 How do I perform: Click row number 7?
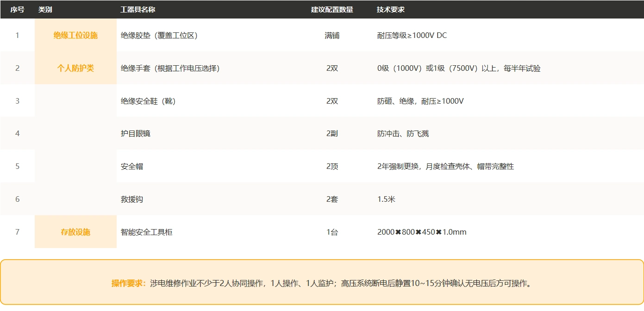pyautogui.click(x=18, y=232)
